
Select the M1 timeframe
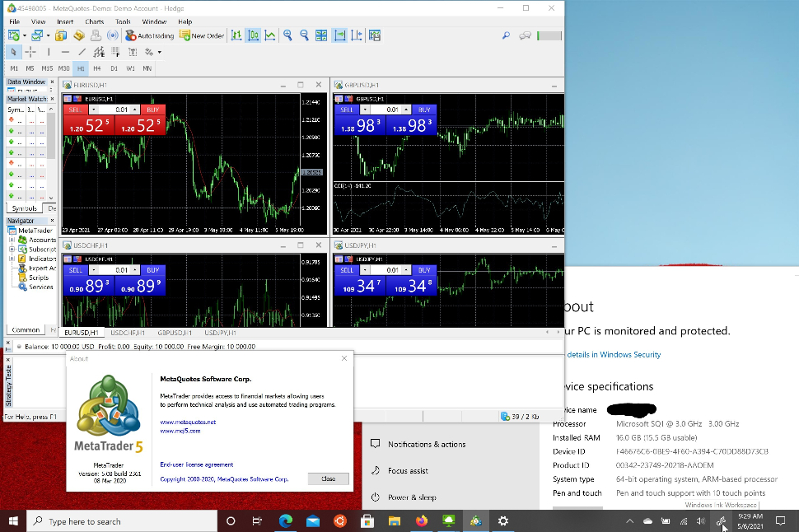click(14, 68)
